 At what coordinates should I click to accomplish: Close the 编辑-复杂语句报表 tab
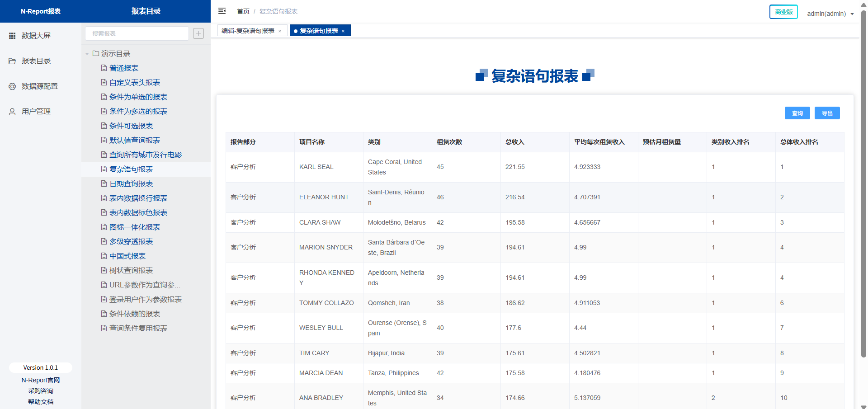coord(280,31)
